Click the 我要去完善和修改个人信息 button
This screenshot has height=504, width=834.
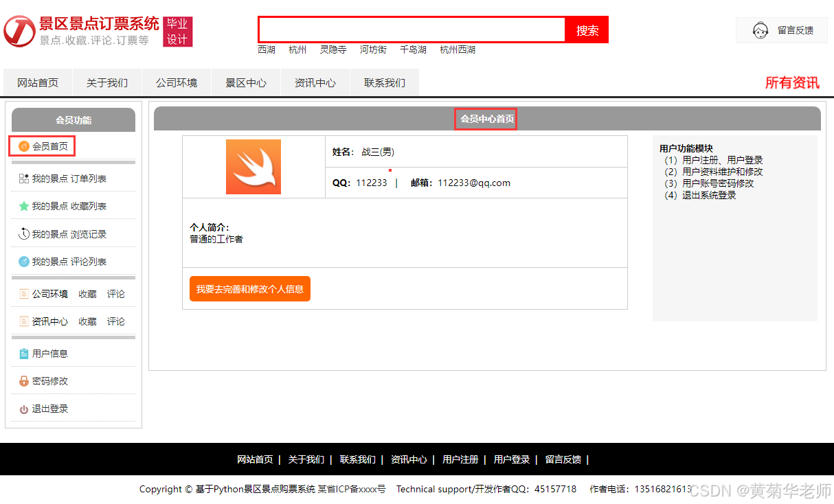(250, 289)
